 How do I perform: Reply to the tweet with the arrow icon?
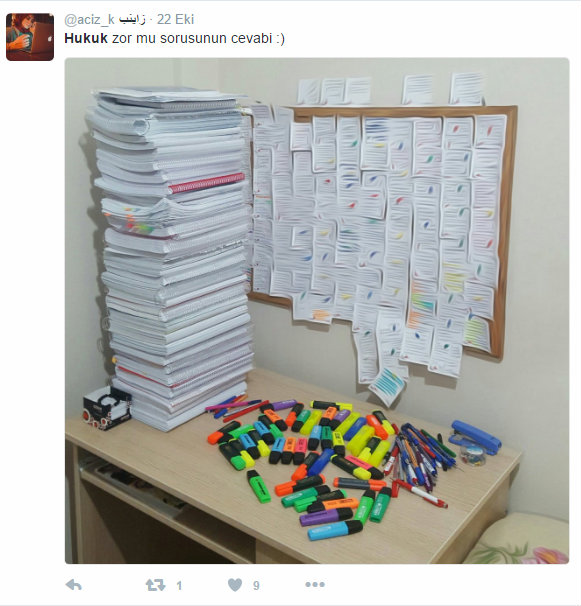(x=73, y=585)
